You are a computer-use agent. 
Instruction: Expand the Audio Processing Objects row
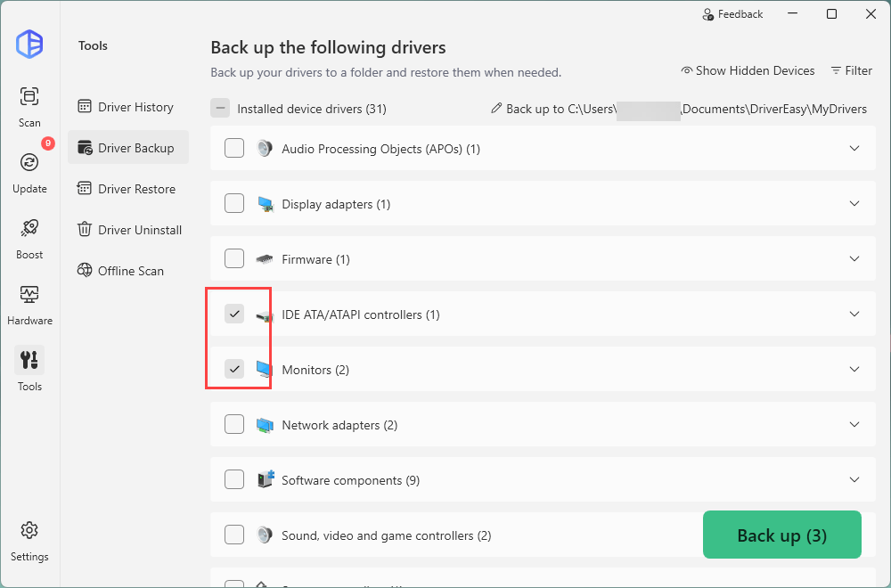click(x=854, y=149)
